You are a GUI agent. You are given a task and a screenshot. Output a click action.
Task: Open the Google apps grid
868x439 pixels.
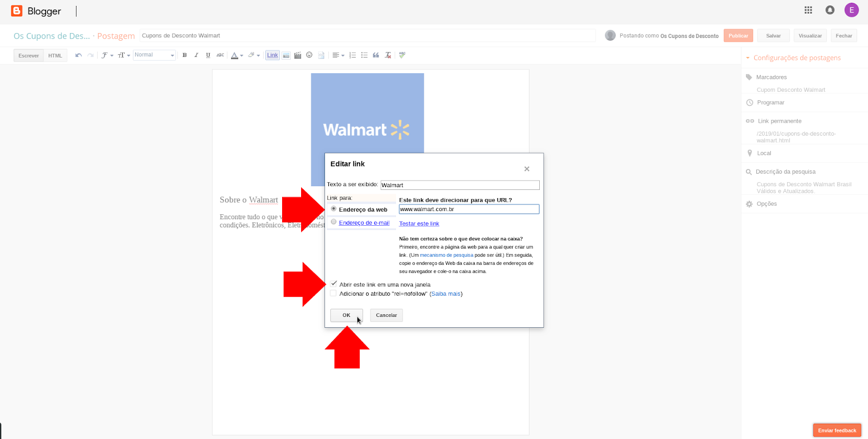pos(808,10)
